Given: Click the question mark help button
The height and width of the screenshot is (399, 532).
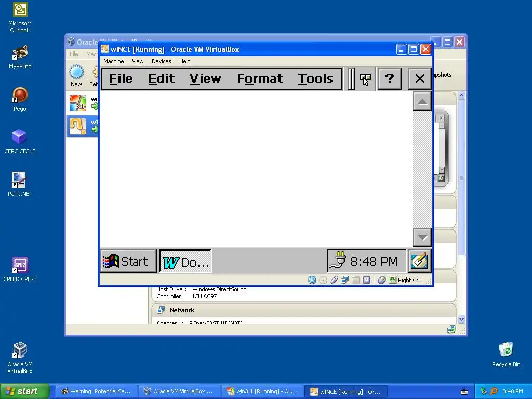Looking at the screenshot, I should [390, 79].
